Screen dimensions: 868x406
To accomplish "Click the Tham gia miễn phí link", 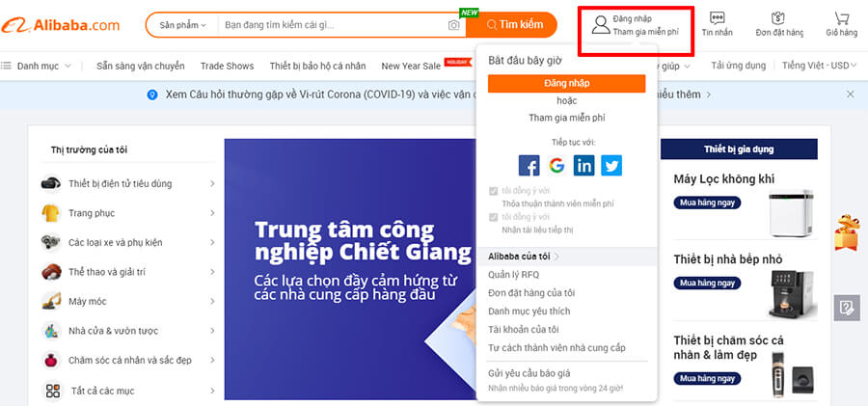I will pyautogui.click(x=567, y=118).
